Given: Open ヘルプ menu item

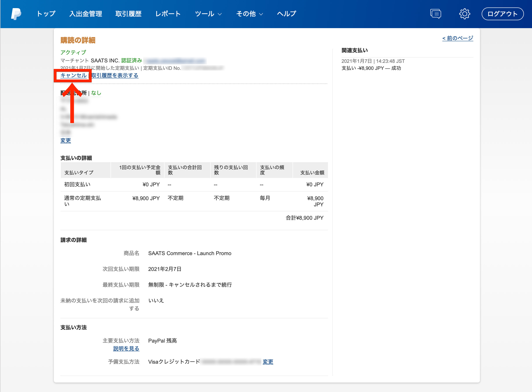Looking at the screenshot, I should point(286,14).
